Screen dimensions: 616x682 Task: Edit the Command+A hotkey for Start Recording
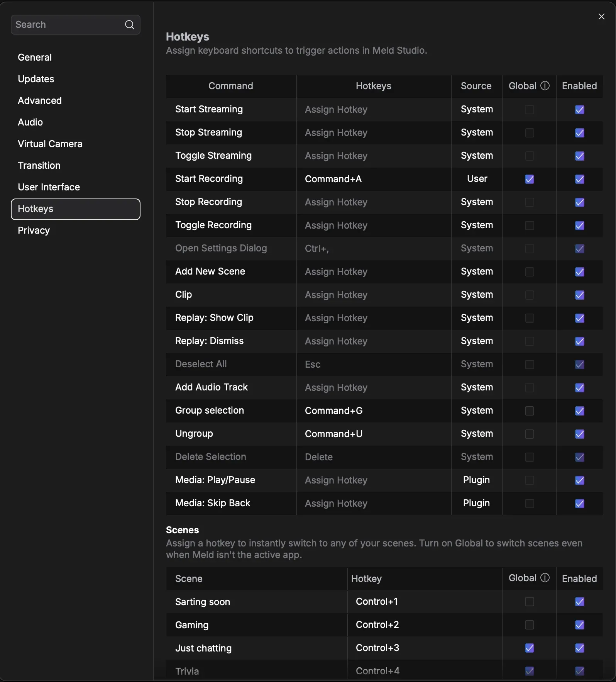pyautogui.click(x=374, y=179)
